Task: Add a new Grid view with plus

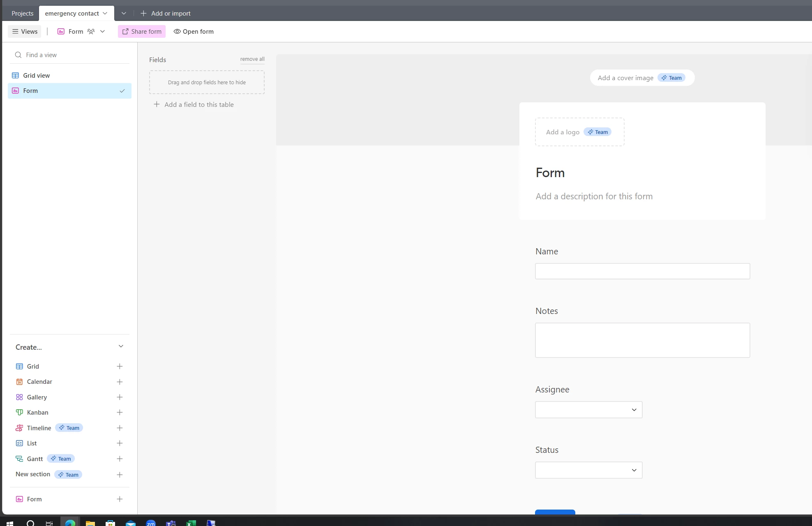Action: point(120,366)
